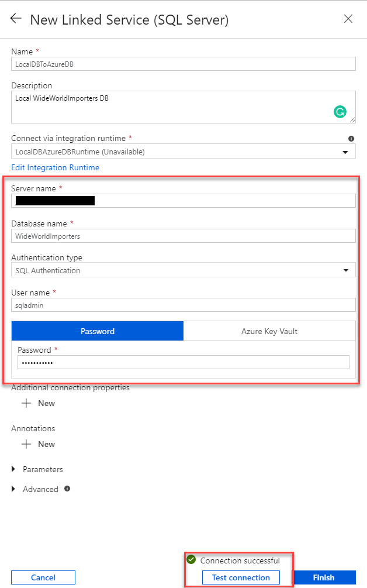Click the Test connection button
Screen dimensions: 367x588
click(241, 577)
